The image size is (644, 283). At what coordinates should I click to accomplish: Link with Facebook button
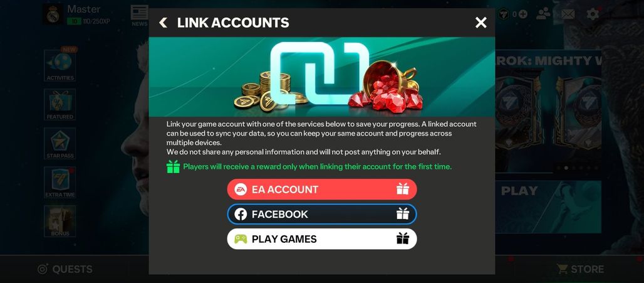322,215
